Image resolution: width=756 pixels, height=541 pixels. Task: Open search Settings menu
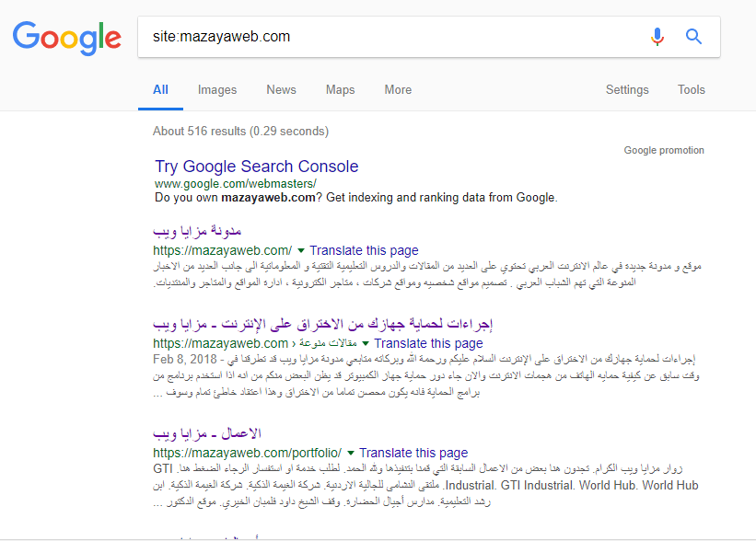pyautogui.click(x=627, y=90)
